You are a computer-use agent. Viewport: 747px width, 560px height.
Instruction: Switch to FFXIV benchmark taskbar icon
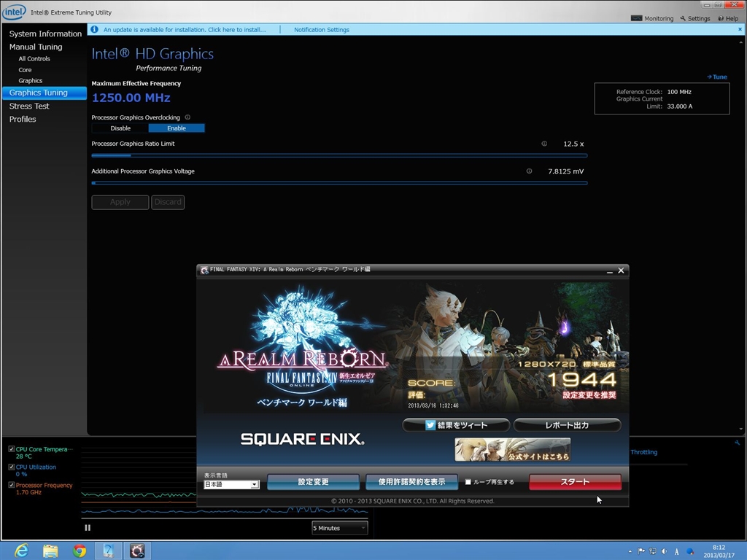[138, 551]
